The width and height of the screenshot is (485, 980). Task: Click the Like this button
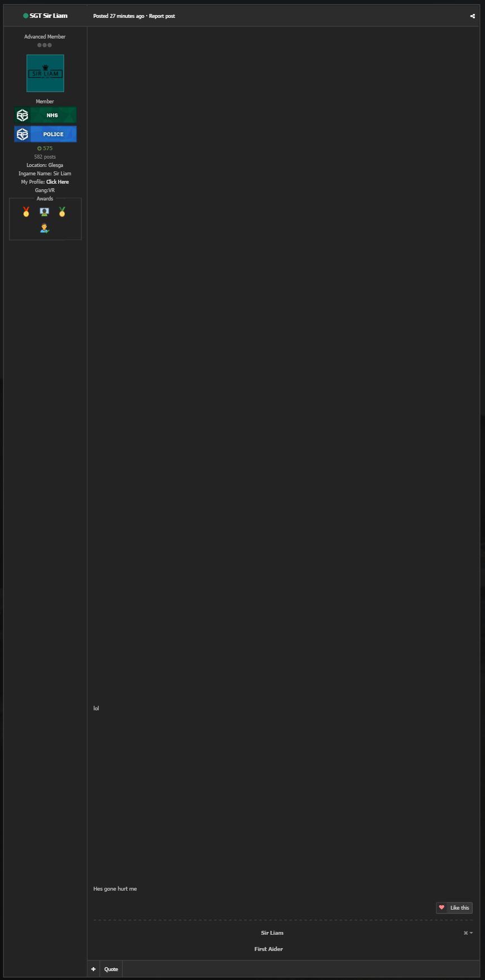pyautogui.click(x=454, y=908)
